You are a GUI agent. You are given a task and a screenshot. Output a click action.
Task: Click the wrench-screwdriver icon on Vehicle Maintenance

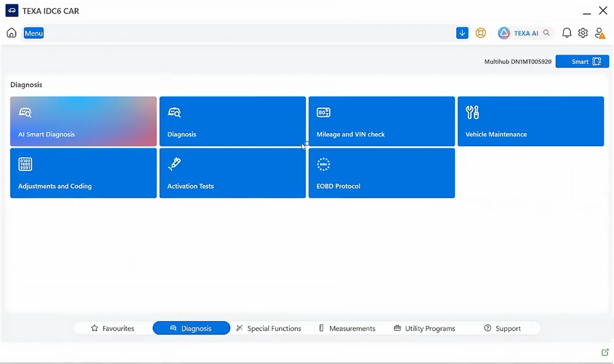472,112
